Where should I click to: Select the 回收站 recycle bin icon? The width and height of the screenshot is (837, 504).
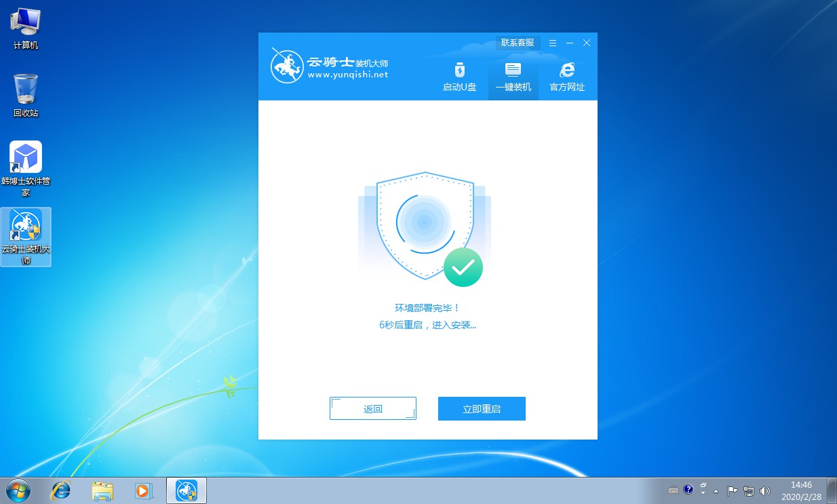click(26, 96)
